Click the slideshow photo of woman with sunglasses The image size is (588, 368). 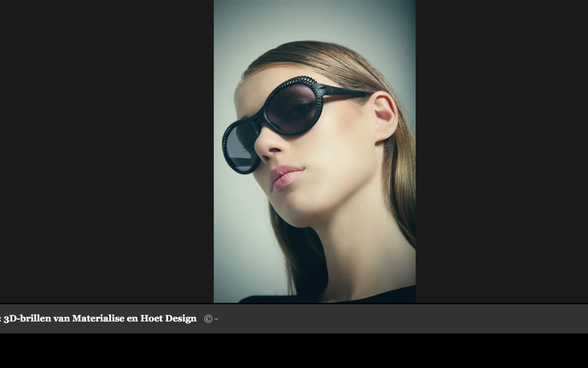314,151
